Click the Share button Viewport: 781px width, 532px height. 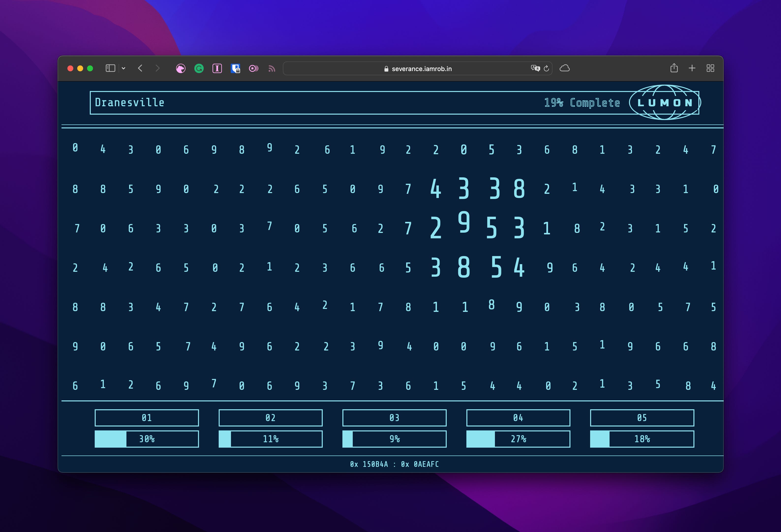click(674, 68)
